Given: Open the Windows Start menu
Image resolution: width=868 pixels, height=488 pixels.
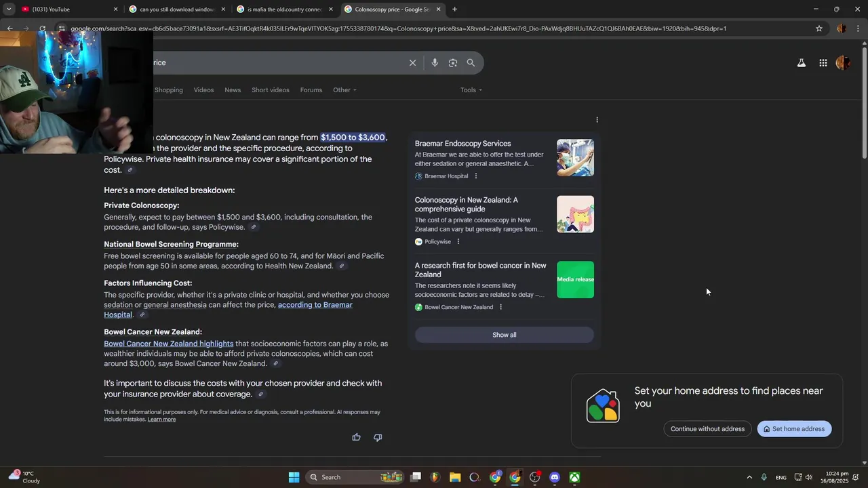Looking at the screenshot, I should 294,477.
